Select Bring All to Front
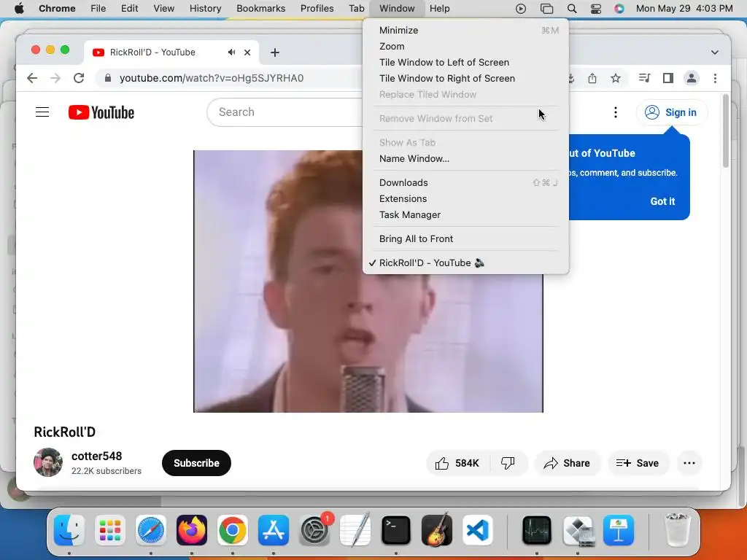This screenshot has height=560, width=747. coord(466,239)
